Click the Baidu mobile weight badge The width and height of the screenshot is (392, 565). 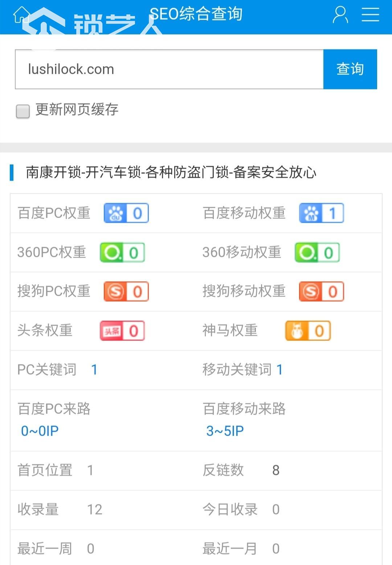pyautogui.click(x=321, y=213)
